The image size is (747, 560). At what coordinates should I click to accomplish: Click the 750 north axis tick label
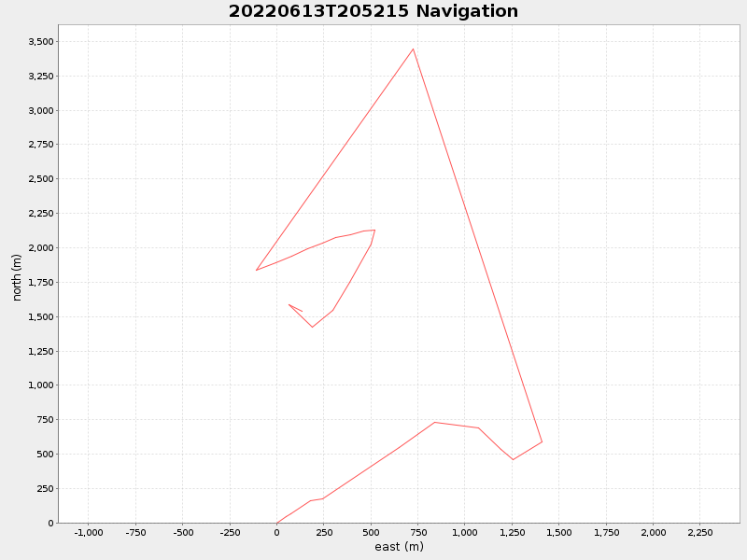click(46, 419)
